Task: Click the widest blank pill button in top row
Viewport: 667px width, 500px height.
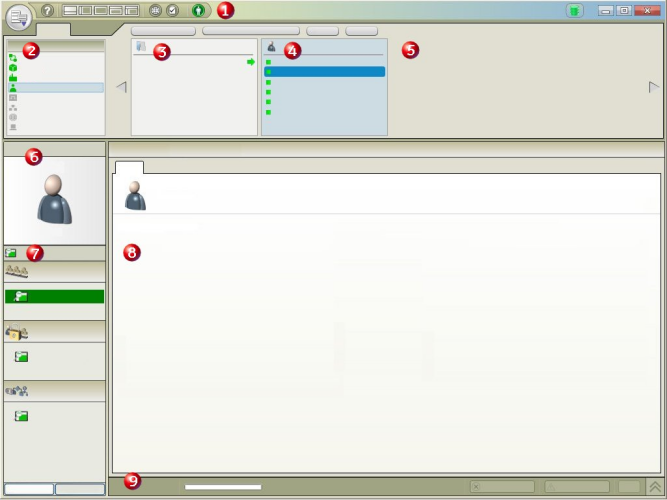Action: tap(251, 31)
